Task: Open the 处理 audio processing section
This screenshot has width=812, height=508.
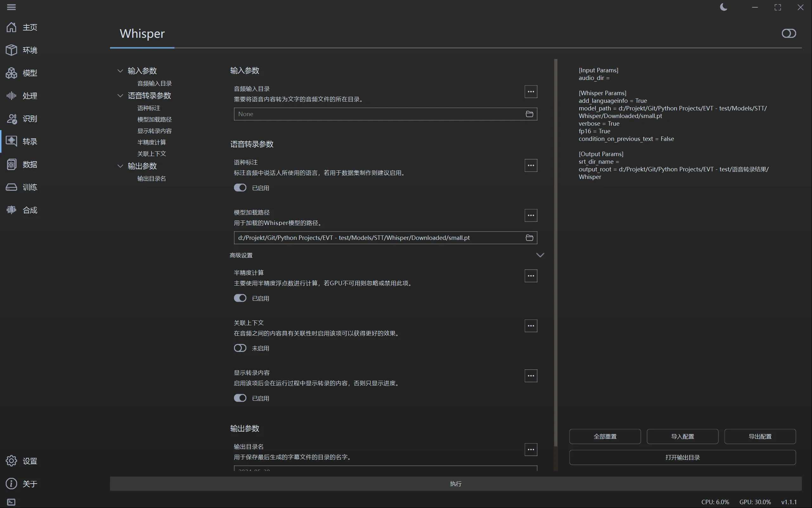Action: point(22,96)
